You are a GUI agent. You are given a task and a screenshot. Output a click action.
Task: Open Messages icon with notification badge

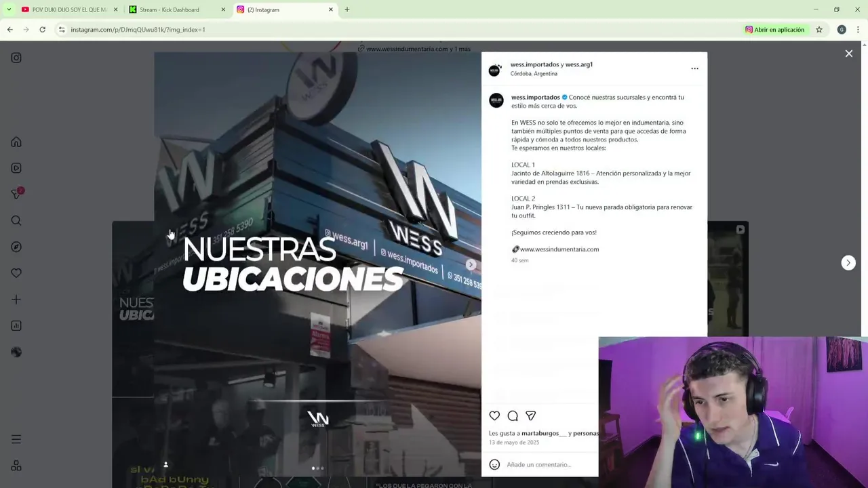16,194
